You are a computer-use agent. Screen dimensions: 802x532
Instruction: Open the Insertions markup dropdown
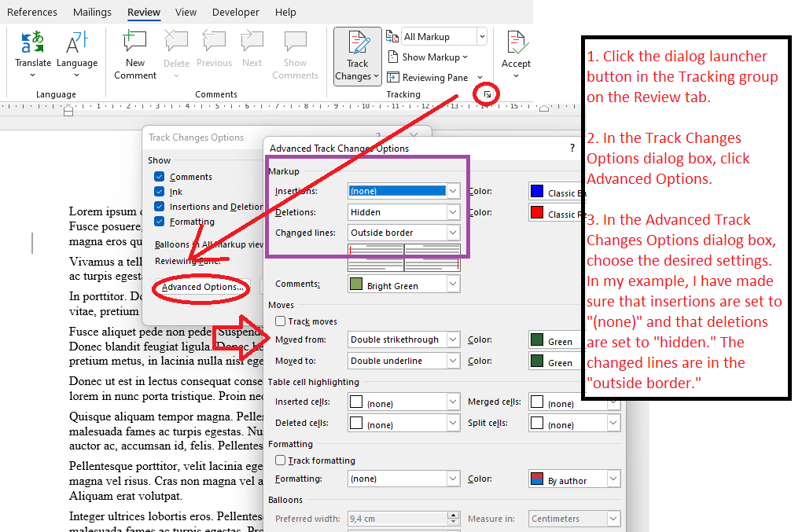point(452,190)
